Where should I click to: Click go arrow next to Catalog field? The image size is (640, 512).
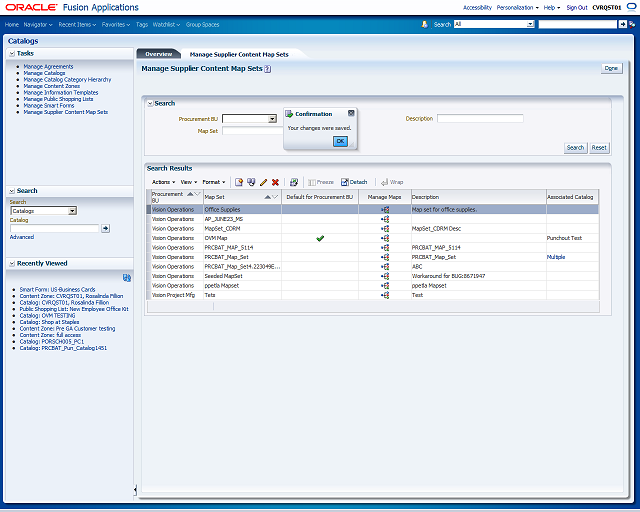click(x=105, y=228)
